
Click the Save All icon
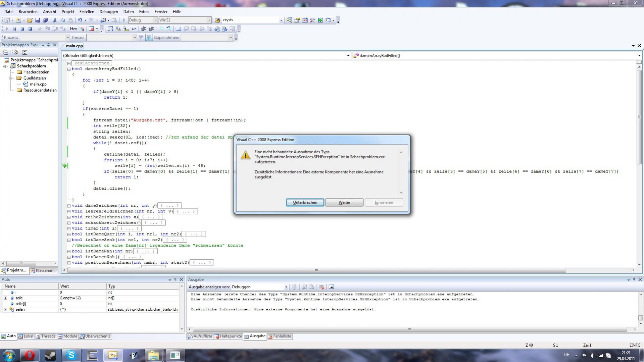[45, 20]
